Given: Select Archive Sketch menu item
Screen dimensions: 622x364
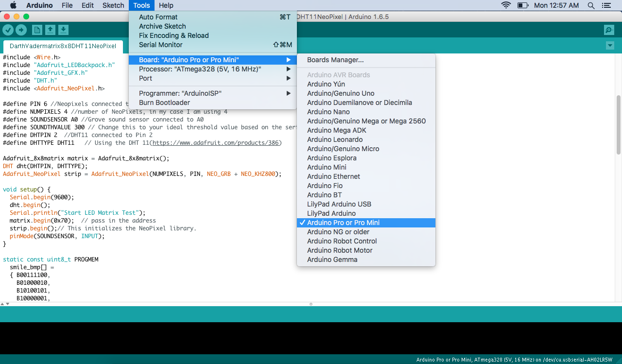Looking at the screenshot, I should [x=212, y=26].
